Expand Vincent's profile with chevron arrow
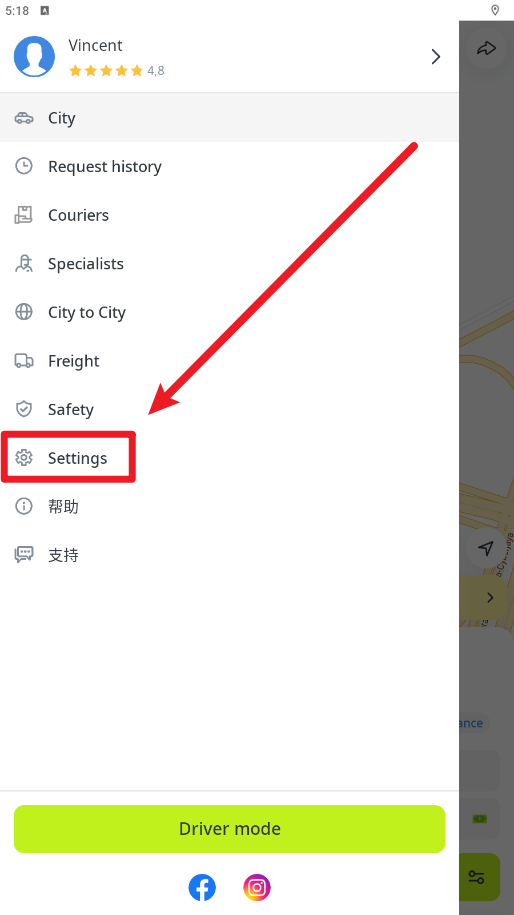The image size is (514, 915). (x=435, y=57)
